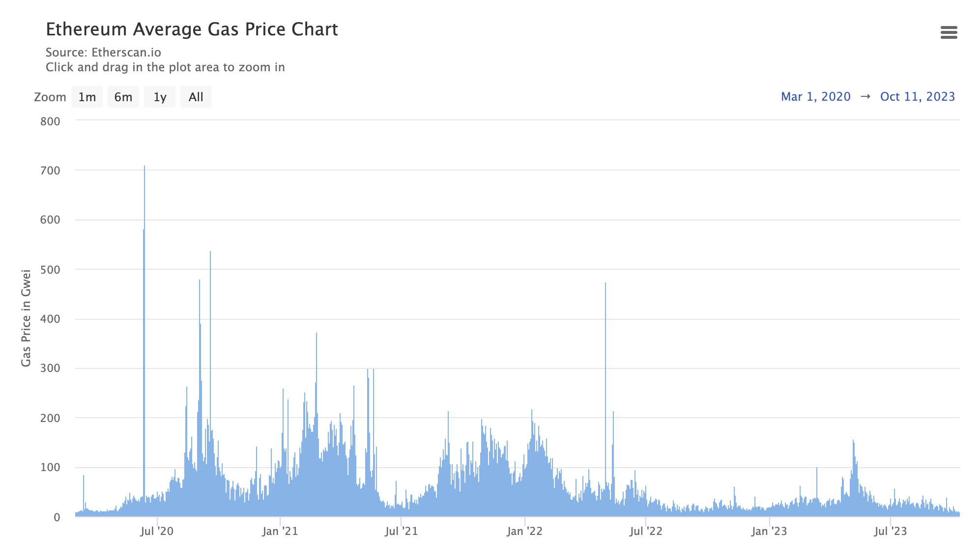Click the Jul '20 x-axis label
This screenshot has height=560, width=979.
click(x=157, y=531)
